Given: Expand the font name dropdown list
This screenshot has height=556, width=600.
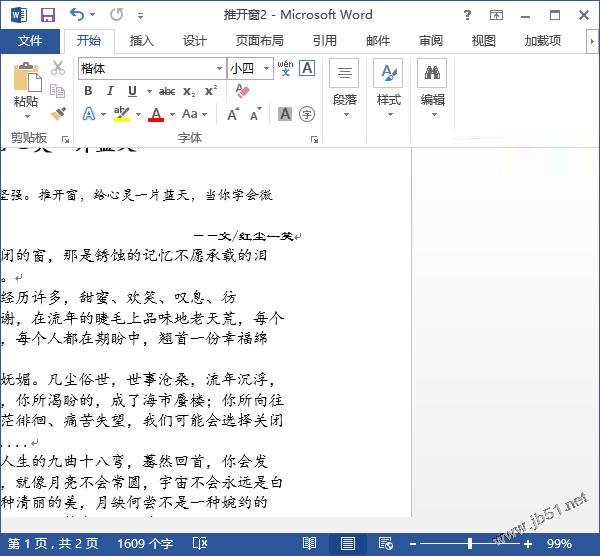Looking at the screenshot, I should (x=220, y=68).
